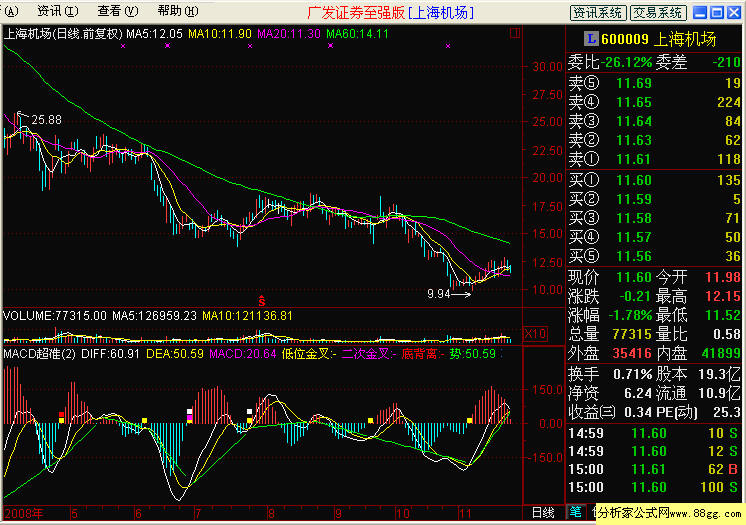The image size is (746, 525).
Task: Click the 15:00 trade row with 62 B
Action: coord(653,470)
